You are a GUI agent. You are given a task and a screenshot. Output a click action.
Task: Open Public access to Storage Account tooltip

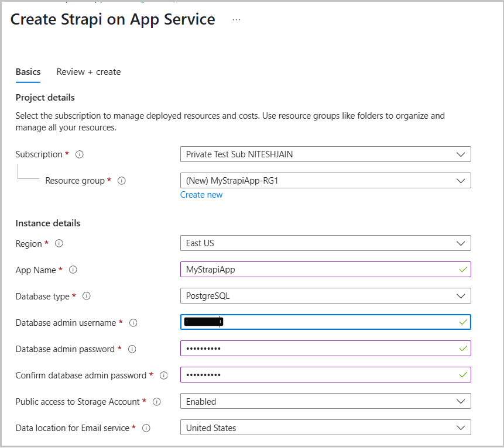click(x=156, y=402)
